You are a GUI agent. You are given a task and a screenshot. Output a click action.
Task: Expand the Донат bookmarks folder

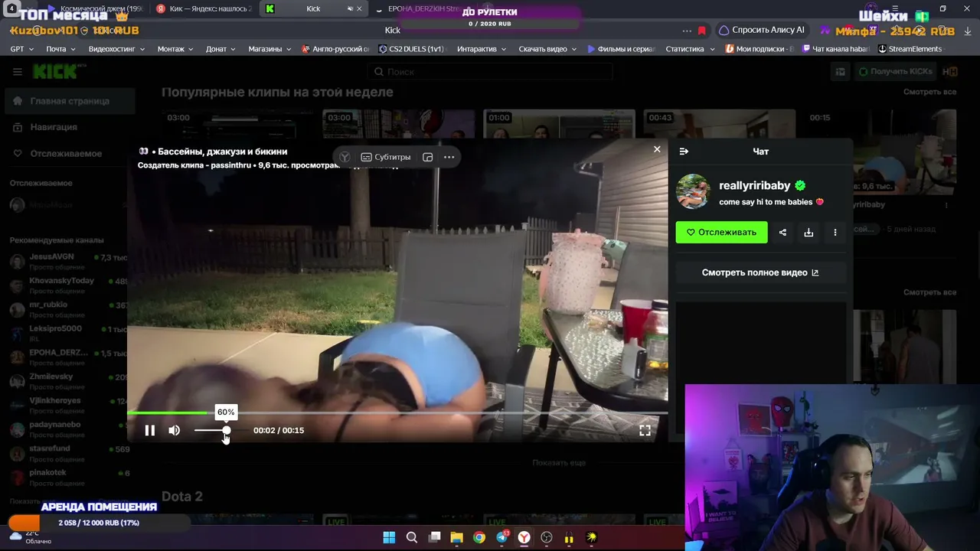tap(220, 49)
